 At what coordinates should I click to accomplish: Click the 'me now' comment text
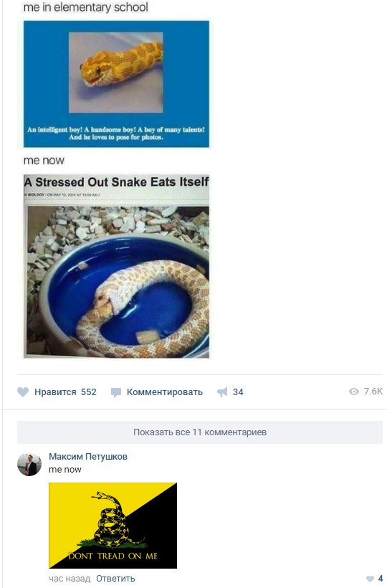pos(64,469)
